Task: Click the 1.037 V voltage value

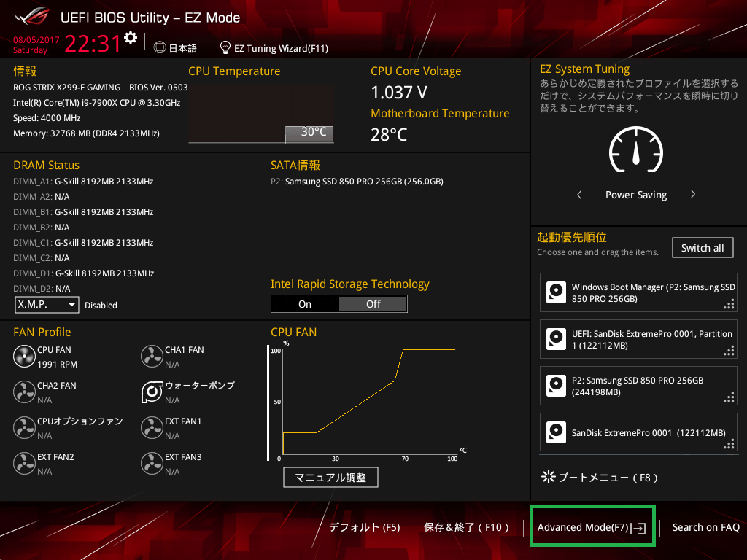Action: coord(399,93)
